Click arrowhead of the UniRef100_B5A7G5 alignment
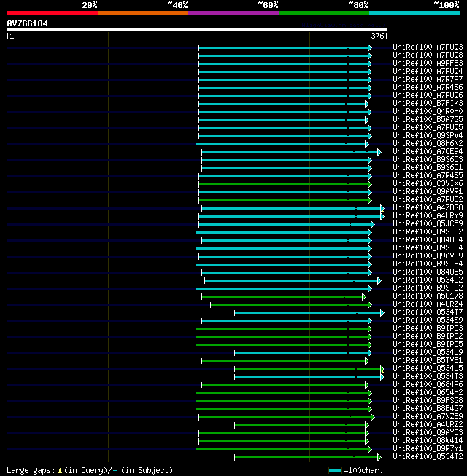Image resolution: width=467 pixels, height=476 pixels. (367, 120)
